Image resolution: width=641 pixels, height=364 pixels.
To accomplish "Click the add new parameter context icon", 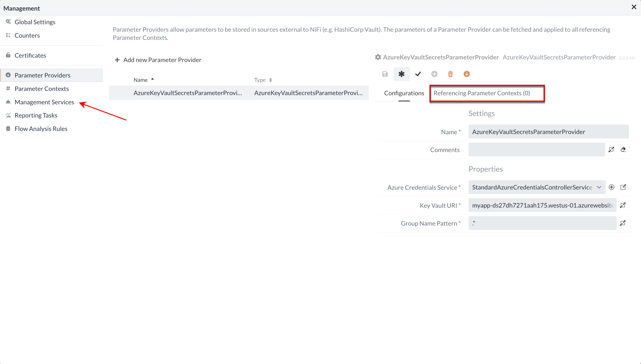I will (434, 74).
